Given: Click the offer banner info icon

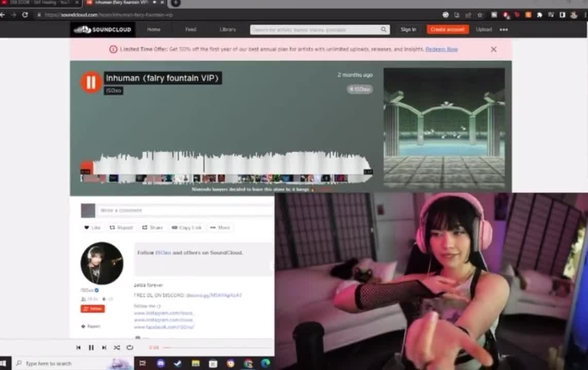Looking at the screenshot, I should tap(113, 50).
